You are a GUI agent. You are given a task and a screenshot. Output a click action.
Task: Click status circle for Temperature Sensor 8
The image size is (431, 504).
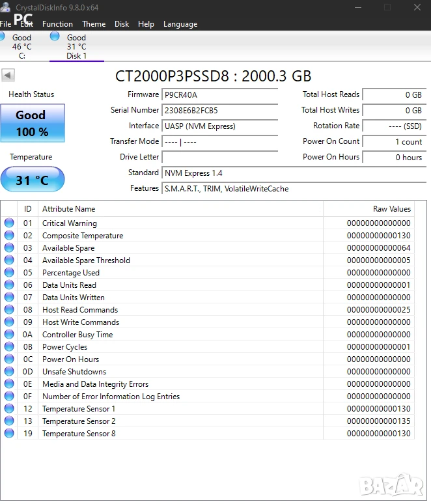click(x=9, y=433)
